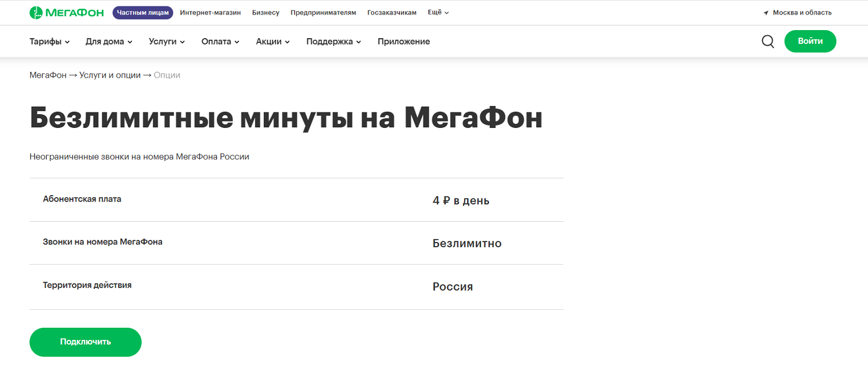Open the Приложение menu item
The image size is (868, 370).
(x=404, y=42)
